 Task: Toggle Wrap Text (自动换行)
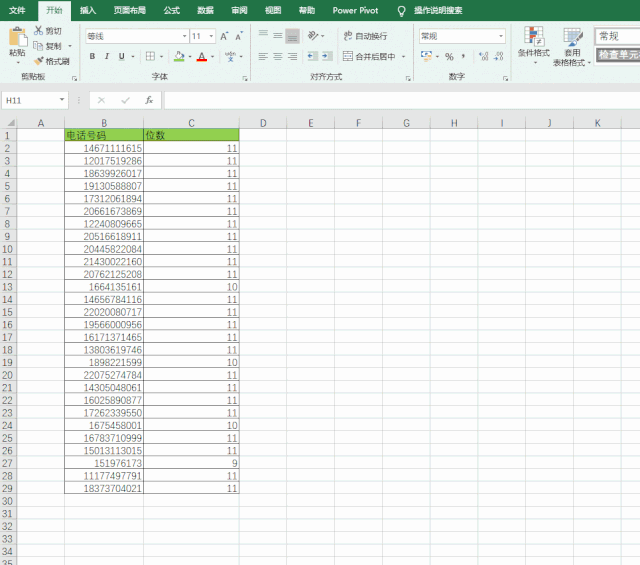pyautogui.click(x=365, y=36)
